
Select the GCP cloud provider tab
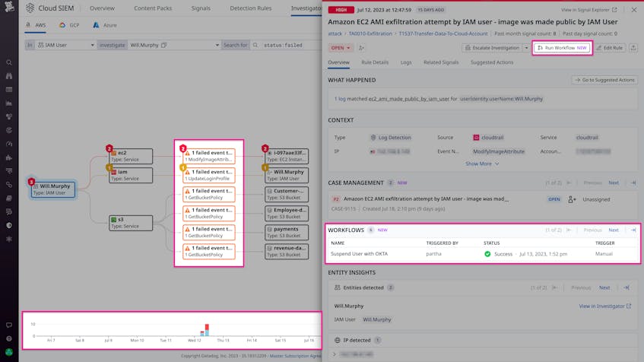69,25
